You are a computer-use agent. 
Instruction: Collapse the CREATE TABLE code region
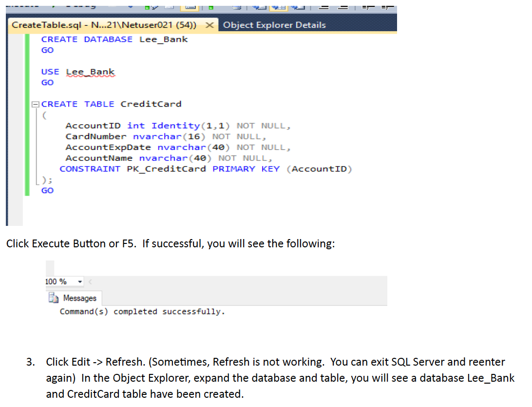[35, 104]
